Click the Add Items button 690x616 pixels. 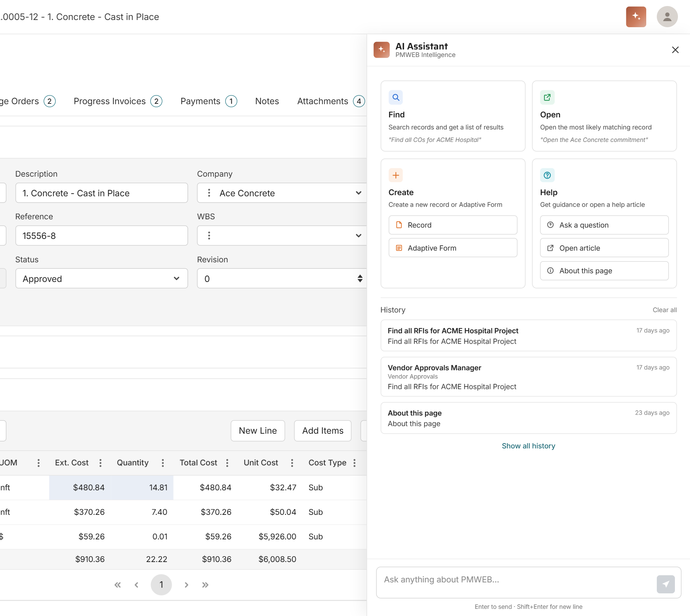(x=323, y=431)
